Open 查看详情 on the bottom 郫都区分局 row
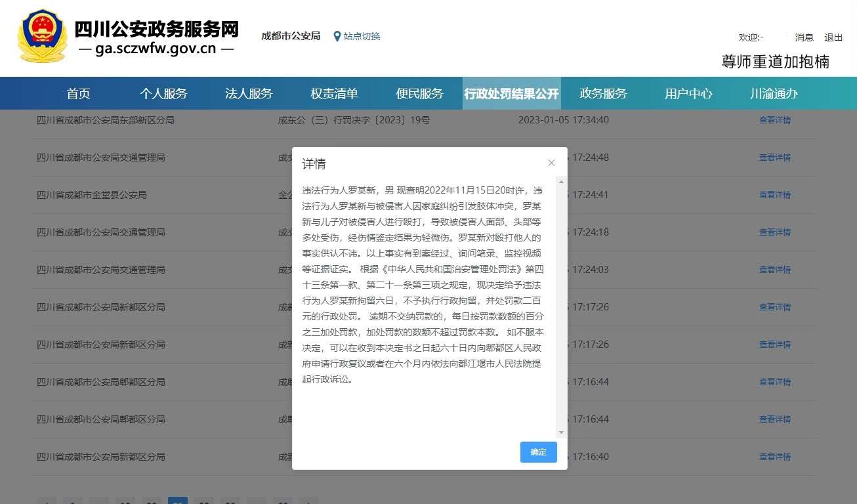This screenshot has height=504, width=857. (x=774, y=419)
